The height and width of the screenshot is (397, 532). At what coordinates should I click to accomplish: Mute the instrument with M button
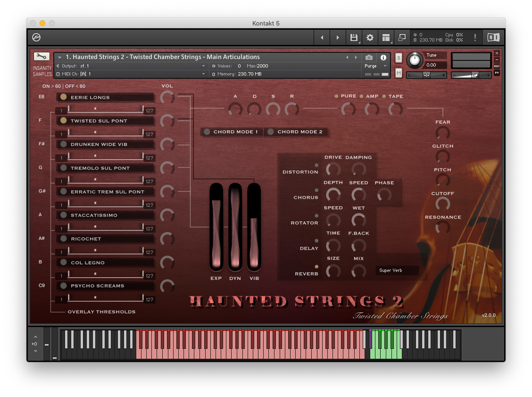pos(399,73)
